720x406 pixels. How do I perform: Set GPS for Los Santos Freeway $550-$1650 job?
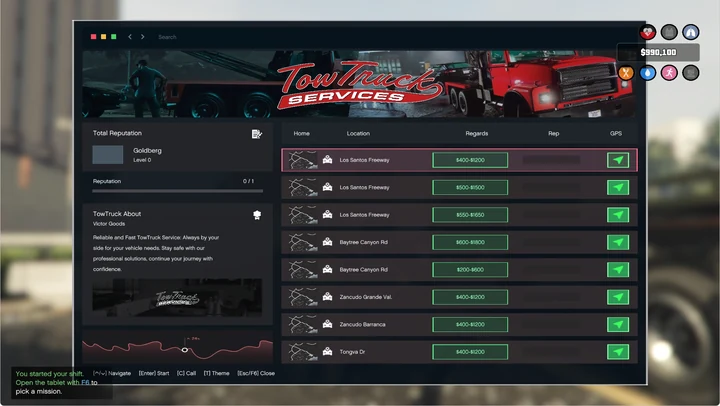click(x=618, y=215)
